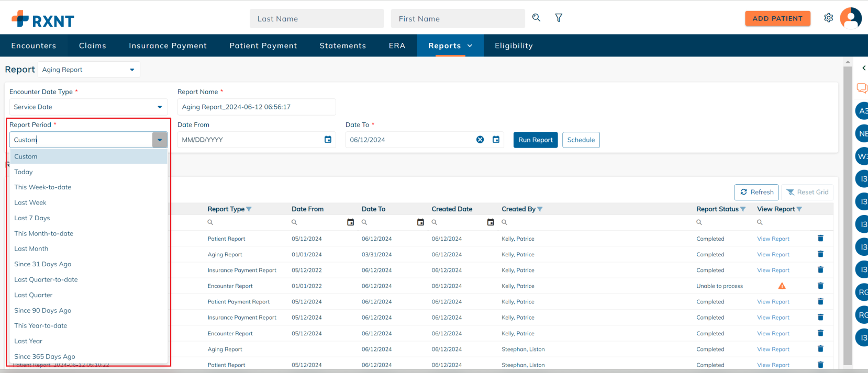Screen dimensions: 868x373
Task: Filter the Report Status column
Action: click(x=743, y=209)
